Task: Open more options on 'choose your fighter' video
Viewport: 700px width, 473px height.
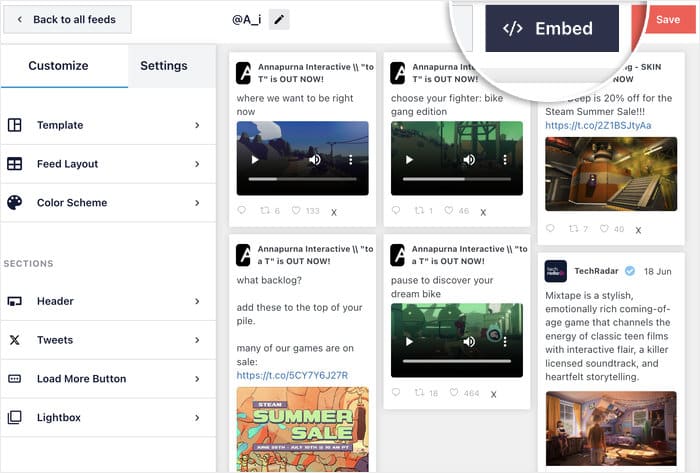Action: pos(505,160)
